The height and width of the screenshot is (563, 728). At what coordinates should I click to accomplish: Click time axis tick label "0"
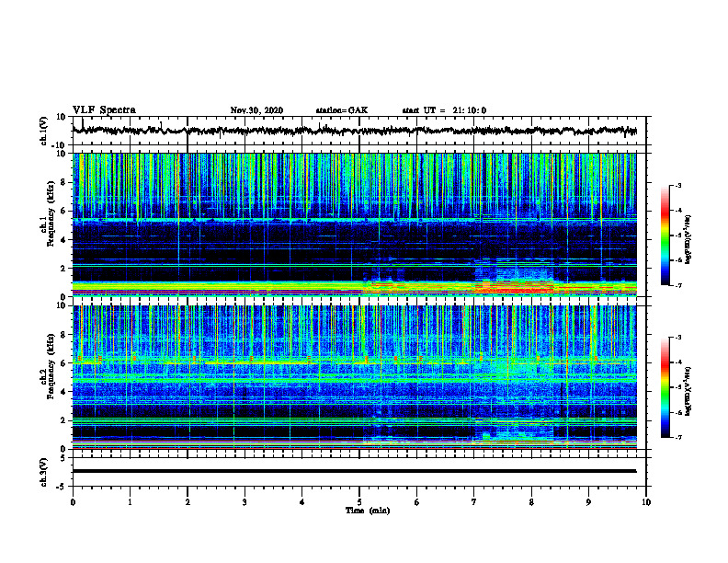[73, 502]
